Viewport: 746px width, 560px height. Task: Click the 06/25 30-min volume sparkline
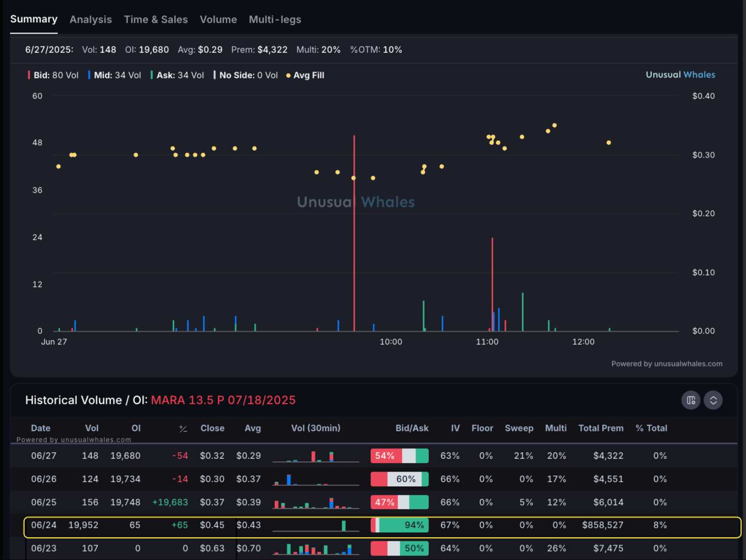coord(316,502)
